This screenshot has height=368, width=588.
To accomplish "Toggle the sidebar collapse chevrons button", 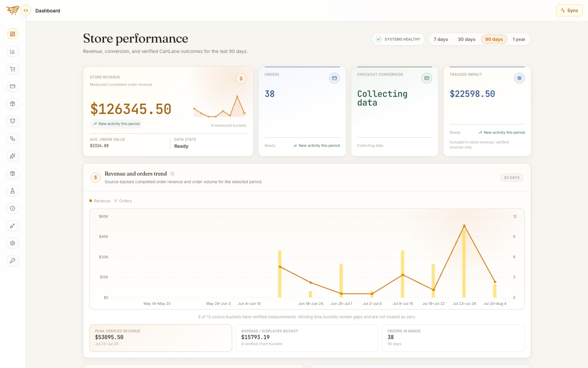I will point(26,10).
